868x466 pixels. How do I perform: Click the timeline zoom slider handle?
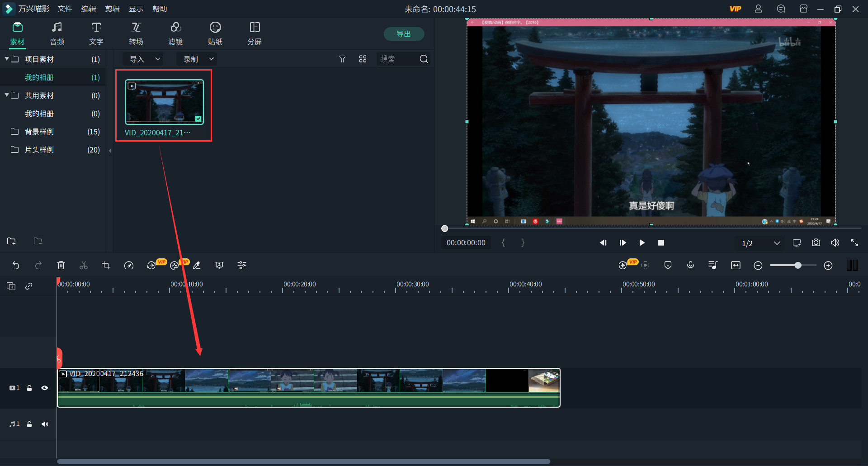coord(798,266)
